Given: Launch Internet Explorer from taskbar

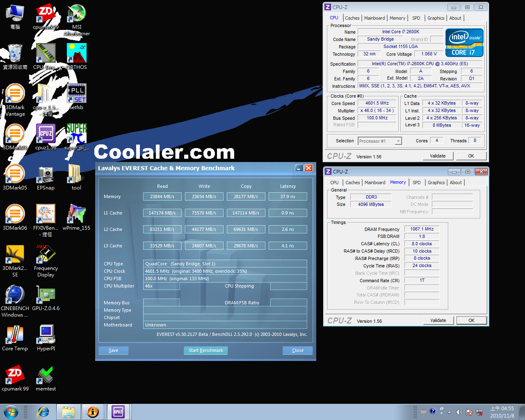Looking at the screenshot, I should click(x=43, y=412).
